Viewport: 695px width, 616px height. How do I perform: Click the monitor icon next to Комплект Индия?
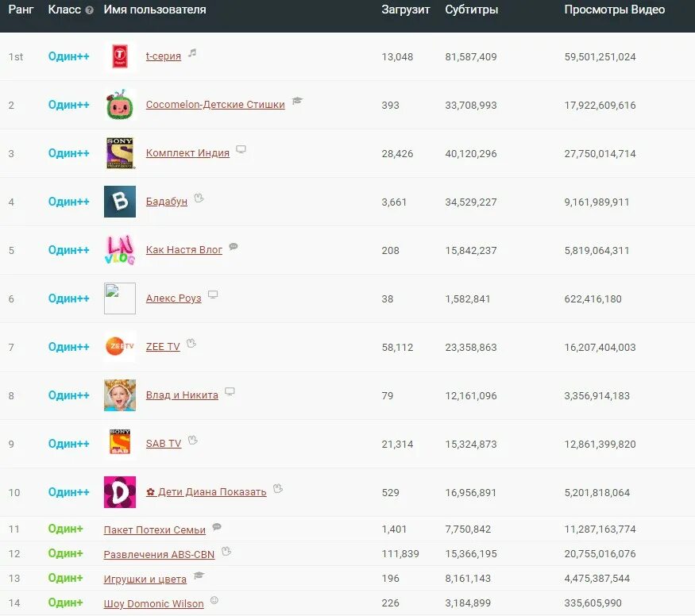coord(241,149)
